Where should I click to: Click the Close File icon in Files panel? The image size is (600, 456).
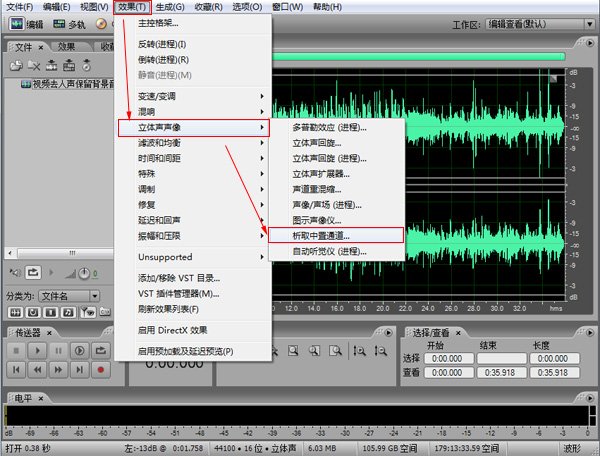[34, 66]
